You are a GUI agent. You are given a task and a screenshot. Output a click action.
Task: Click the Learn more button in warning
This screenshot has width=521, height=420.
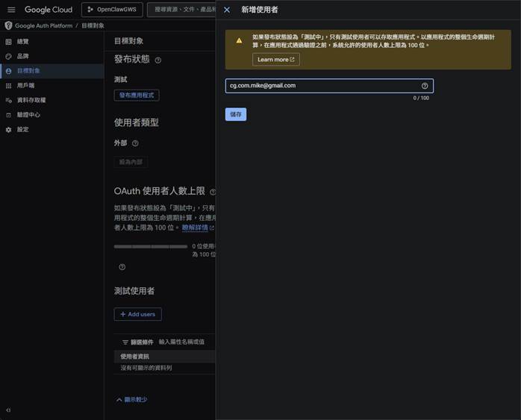coord(275,60)
